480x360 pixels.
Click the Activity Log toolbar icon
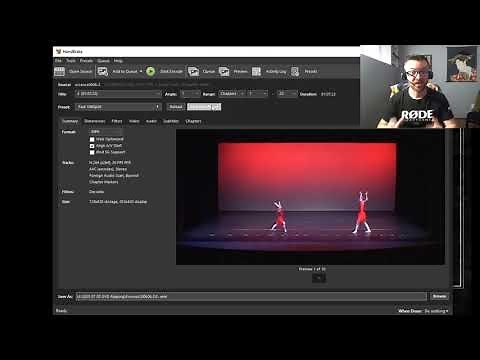click(256, 71)
